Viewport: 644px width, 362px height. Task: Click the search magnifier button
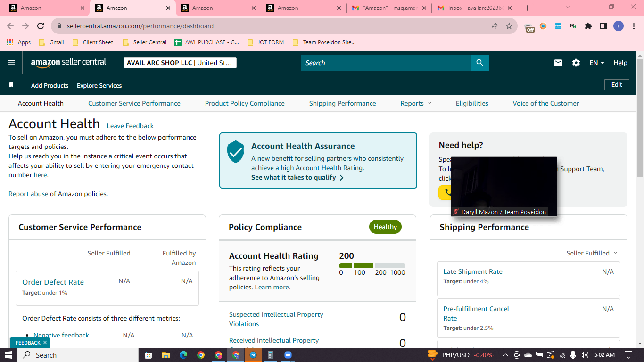pyautogui.click(x=479, y=63)
